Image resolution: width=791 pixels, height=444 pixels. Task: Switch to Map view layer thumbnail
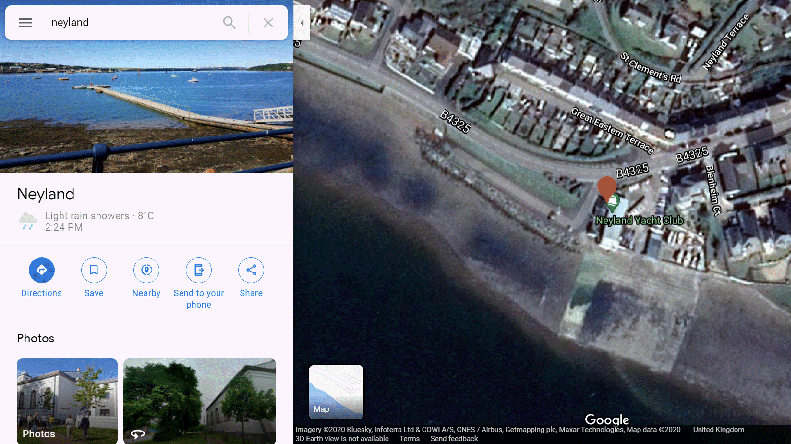336,391
